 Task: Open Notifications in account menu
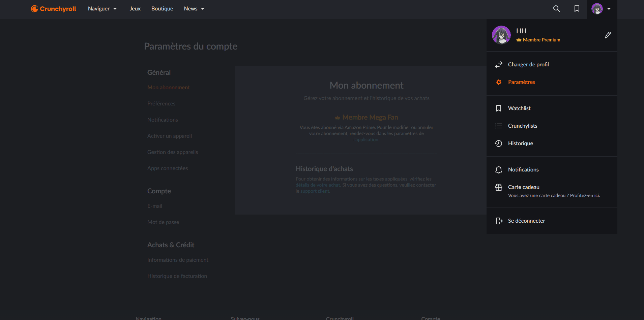523,170
